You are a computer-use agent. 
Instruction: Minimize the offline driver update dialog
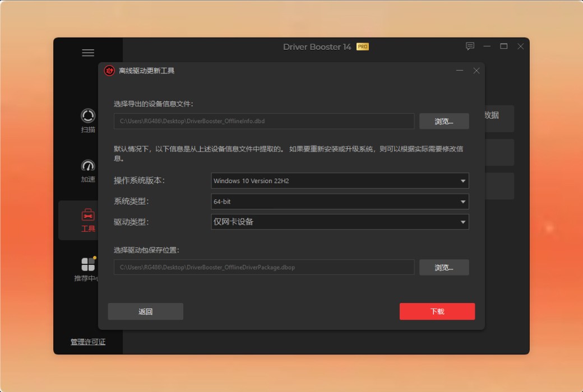pos(460,71)
